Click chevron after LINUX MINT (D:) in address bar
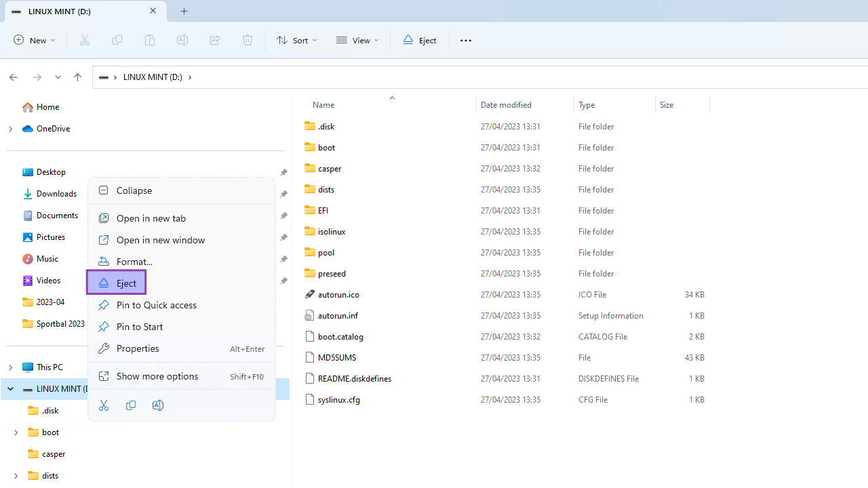 [190, 77]
